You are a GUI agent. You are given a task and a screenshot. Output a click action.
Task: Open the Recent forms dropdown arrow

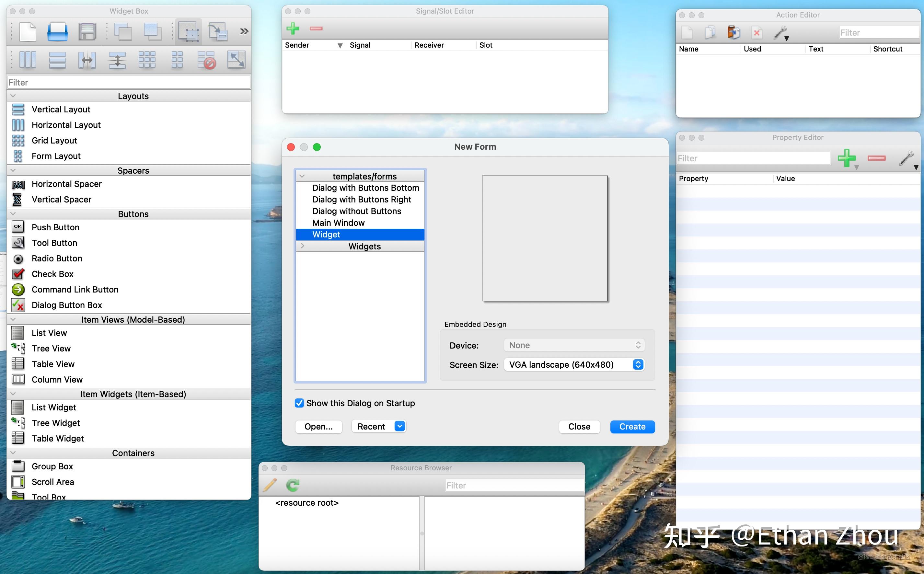click(x=399, y=426)
